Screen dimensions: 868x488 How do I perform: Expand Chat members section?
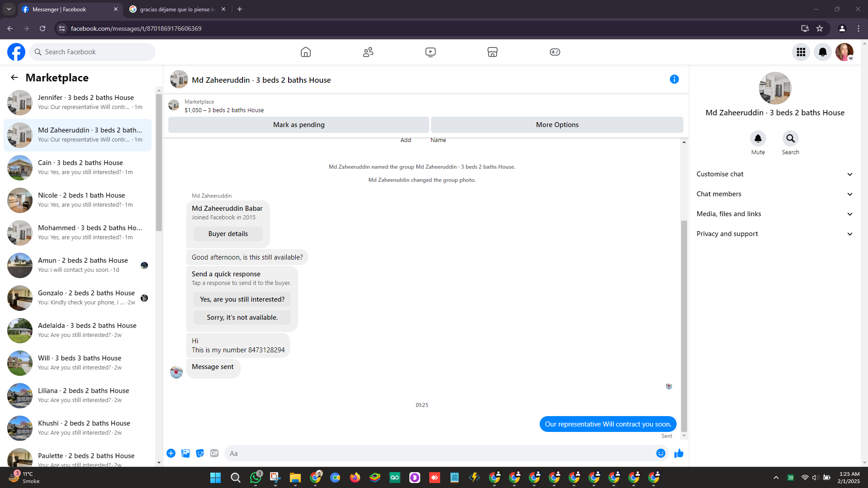[x=775, y=194]
